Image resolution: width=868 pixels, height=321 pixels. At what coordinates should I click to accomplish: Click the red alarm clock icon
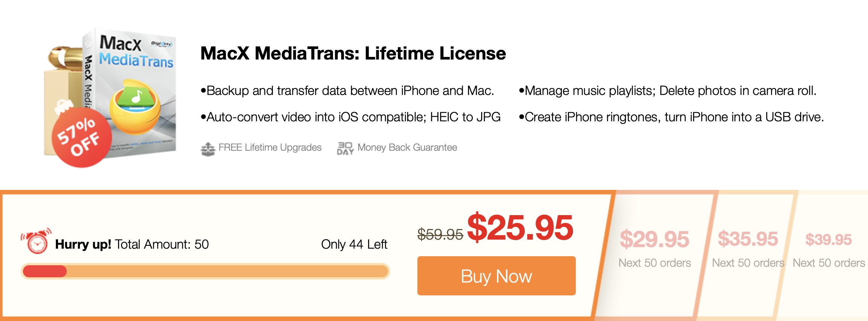coord(37,241)
